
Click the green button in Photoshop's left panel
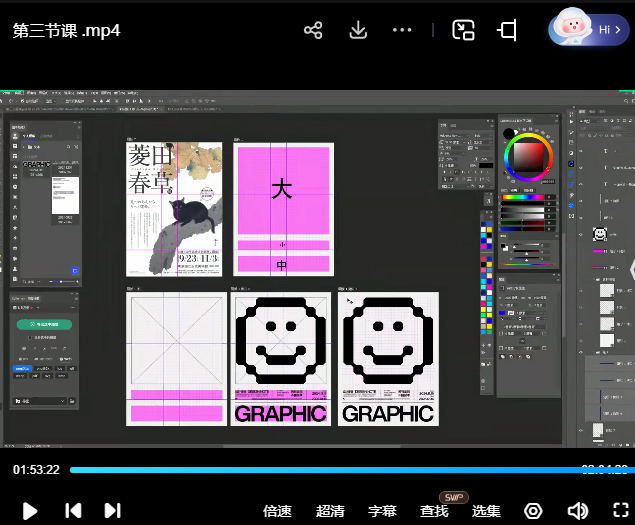44,325
